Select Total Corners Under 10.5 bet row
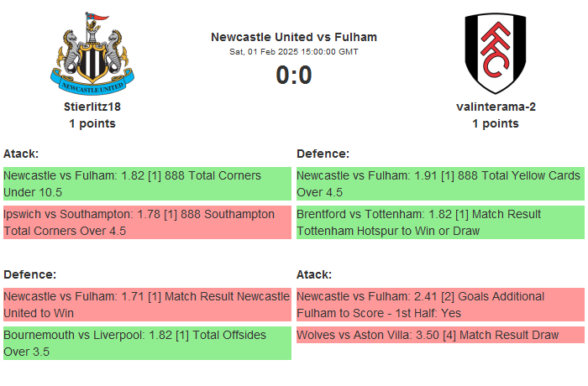 tap(147, 184)
